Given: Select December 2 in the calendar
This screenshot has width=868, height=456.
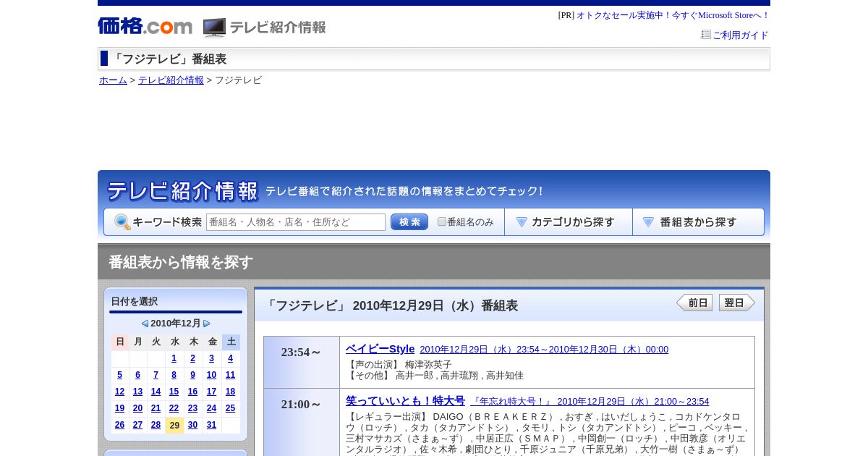Looking at the screenshot, I should (x=192, y=358).
